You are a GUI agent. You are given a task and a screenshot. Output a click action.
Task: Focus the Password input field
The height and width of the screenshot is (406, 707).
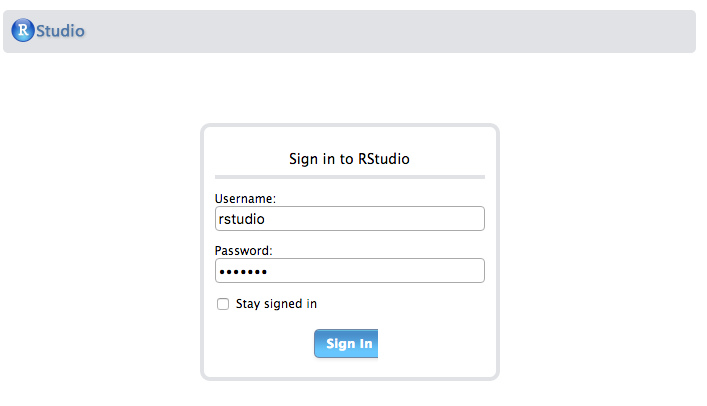tap(349, 270)
